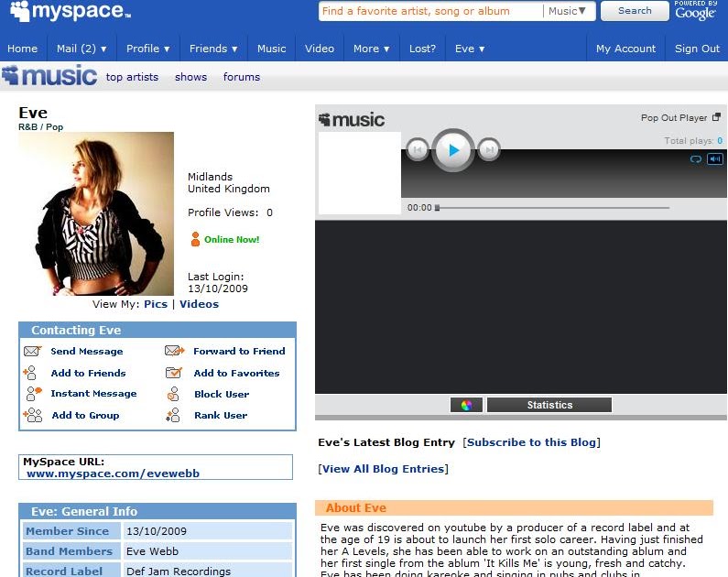
Task: Open the Music search category dropdown
Action: click(568, 11)
